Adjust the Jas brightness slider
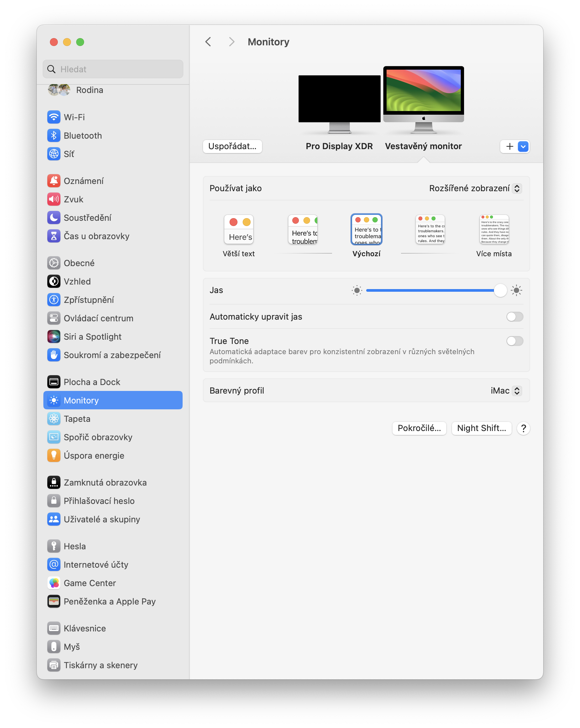 click(500, 290)
